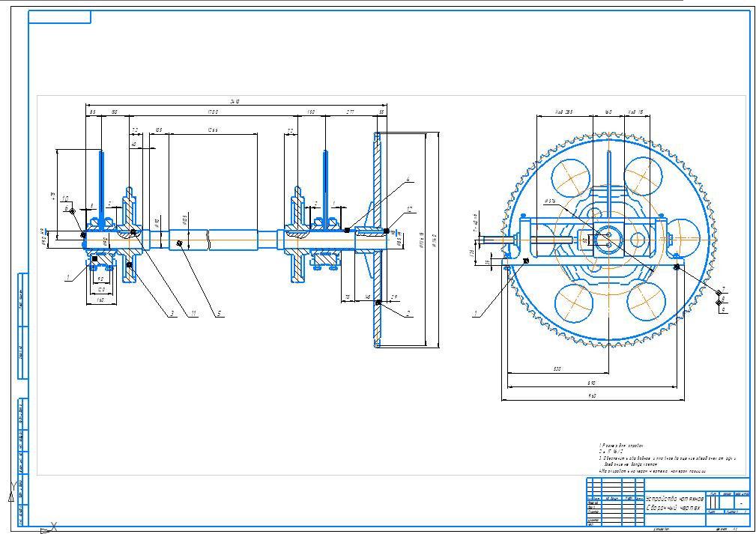Screen dimensions: 756x534
Task: Click the 'Ход 285' travel dimension
Action: 563,112
